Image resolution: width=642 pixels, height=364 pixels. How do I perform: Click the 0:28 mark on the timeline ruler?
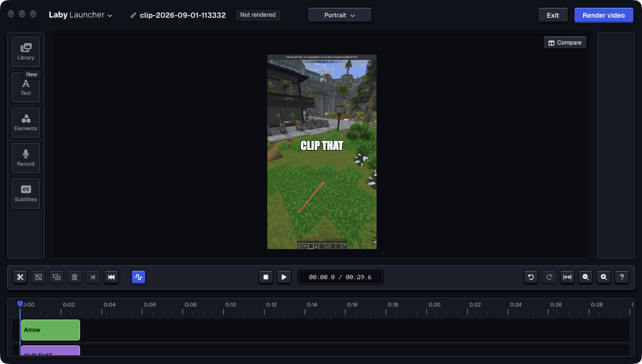coord(596,305)
